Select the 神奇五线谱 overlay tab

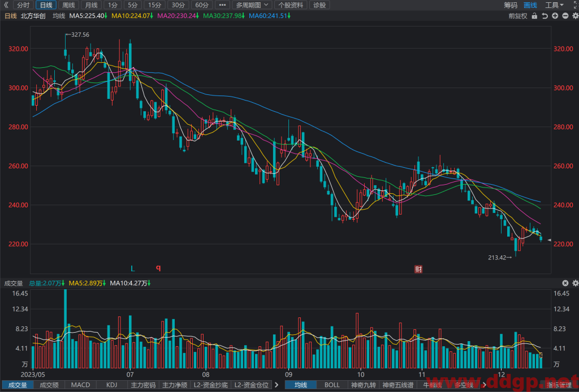pyautogui.click(x=397, y=385)
